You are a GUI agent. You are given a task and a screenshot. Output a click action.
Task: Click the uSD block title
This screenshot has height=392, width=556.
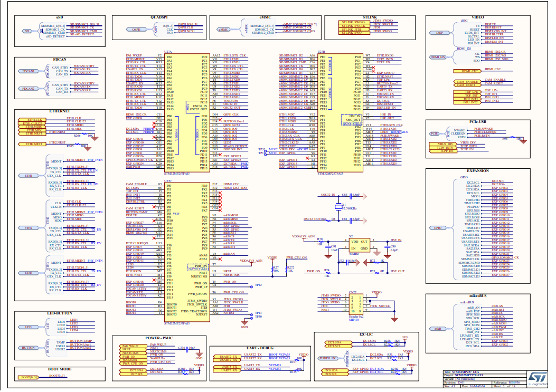tap(60, 17)
